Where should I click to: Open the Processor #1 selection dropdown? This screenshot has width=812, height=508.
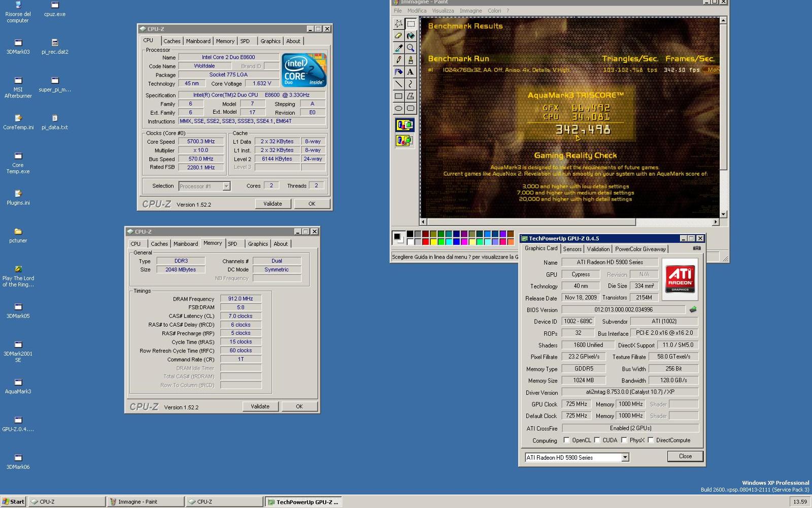click(226, 186)
